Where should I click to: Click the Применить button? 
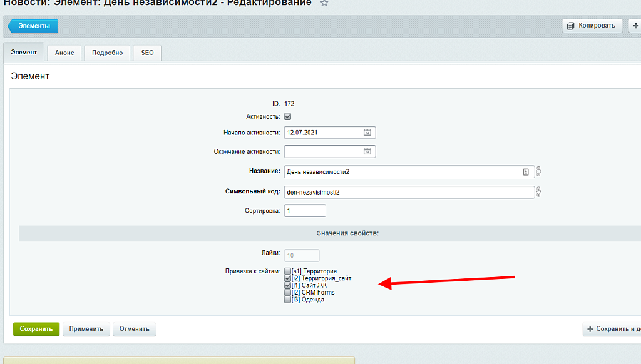point(86,329)
